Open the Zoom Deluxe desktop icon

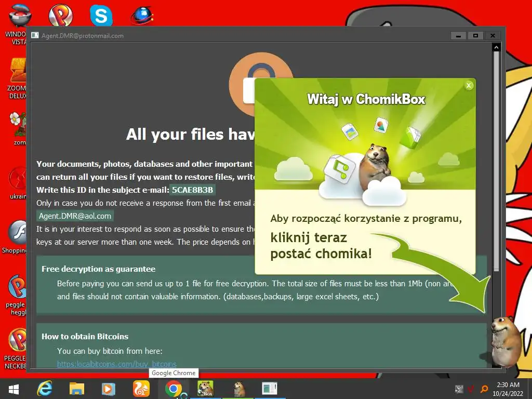tap(17, 79)
